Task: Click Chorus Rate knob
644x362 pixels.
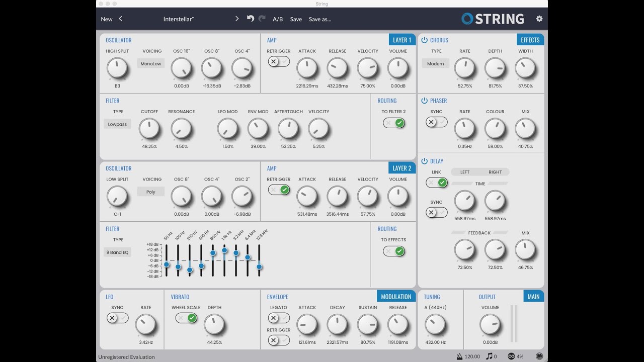Action: point(465,68)
